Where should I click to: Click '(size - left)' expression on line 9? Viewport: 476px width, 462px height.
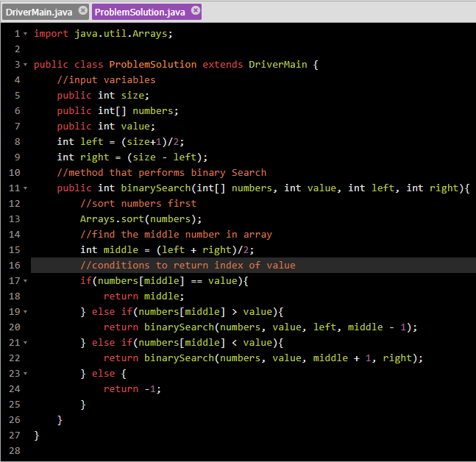click(164, 157)
